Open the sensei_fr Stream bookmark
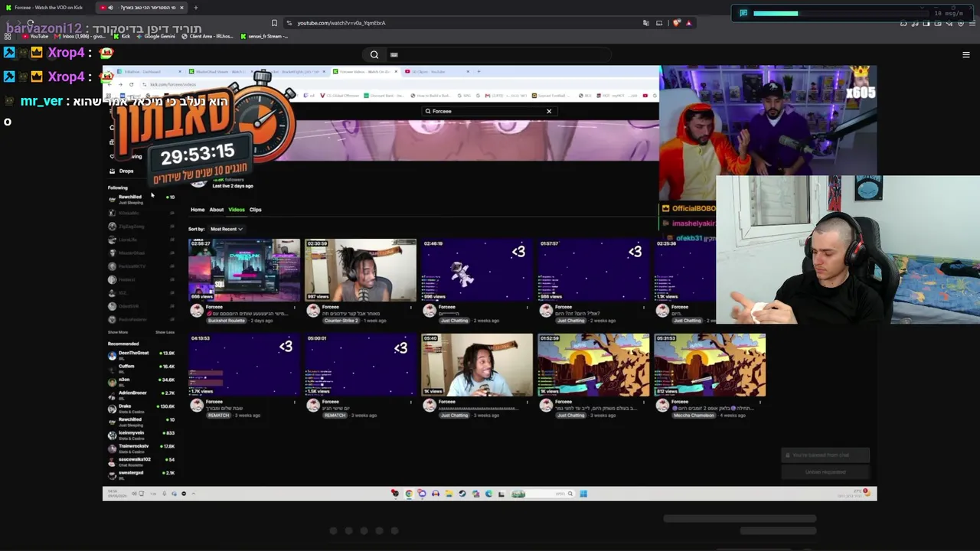The height and width of the screenshot is (551, 980). click(265, 36)
